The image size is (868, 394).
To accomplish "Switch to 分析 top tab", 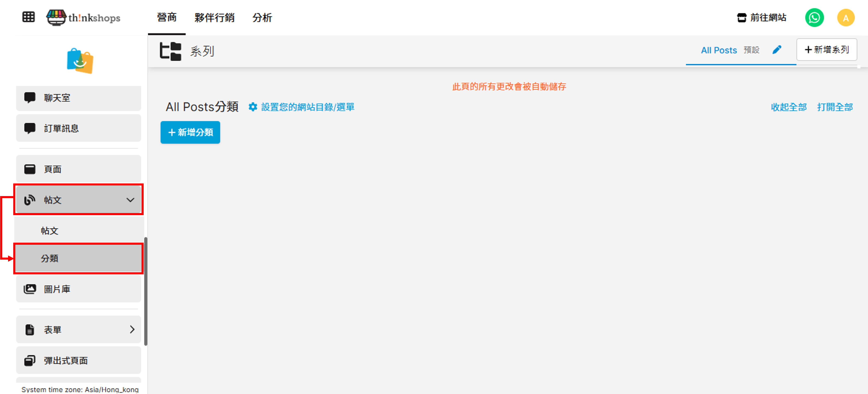I will click(x=262, y=18).
